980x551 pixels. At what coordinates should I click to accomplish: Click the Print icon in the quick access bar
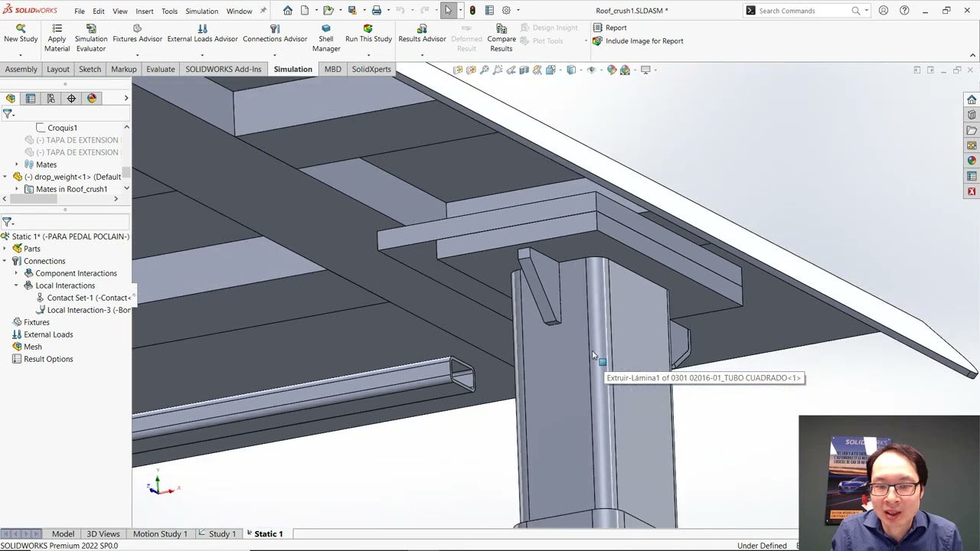pyautogui.click(x=376, y=11)
